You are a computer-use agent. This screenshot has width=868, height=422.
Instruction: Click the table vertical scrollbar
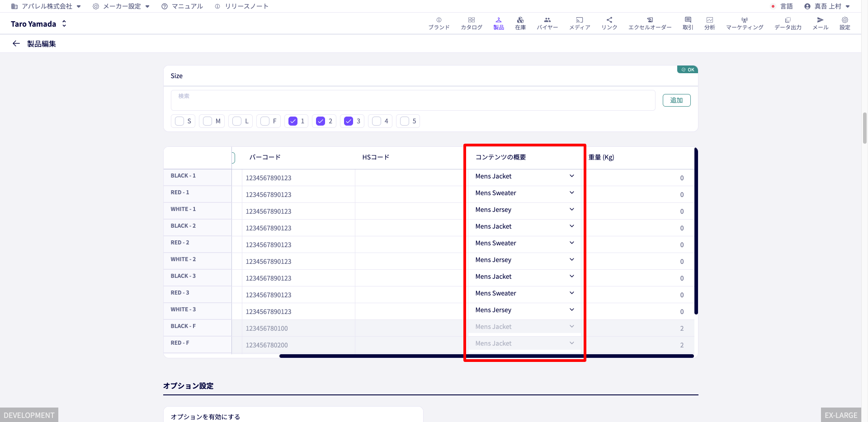[x=696, y=231]
